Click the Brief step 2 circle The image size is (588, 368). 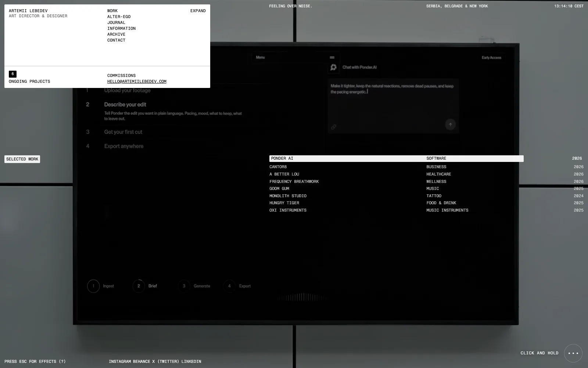pos(139,286)
